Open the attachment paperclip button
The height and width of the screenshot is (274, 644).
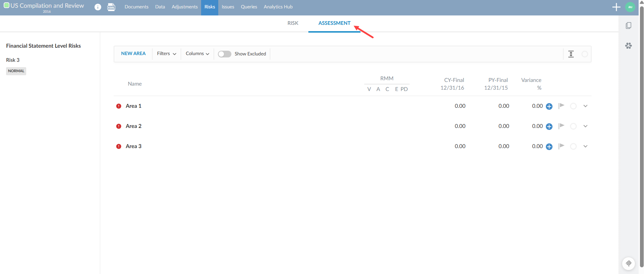[629, 264]
